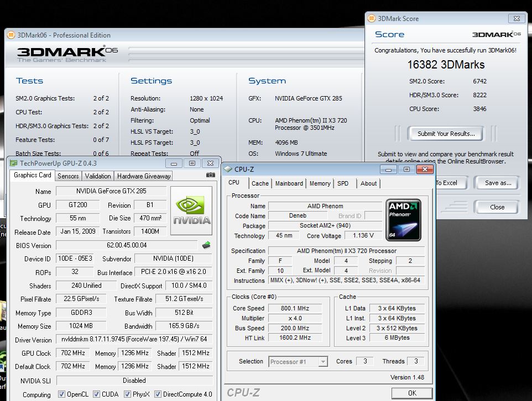Click the Resolution 1280 x 1024 setting
The width and height of the screenshot is (532, 401).
(206, 98)
